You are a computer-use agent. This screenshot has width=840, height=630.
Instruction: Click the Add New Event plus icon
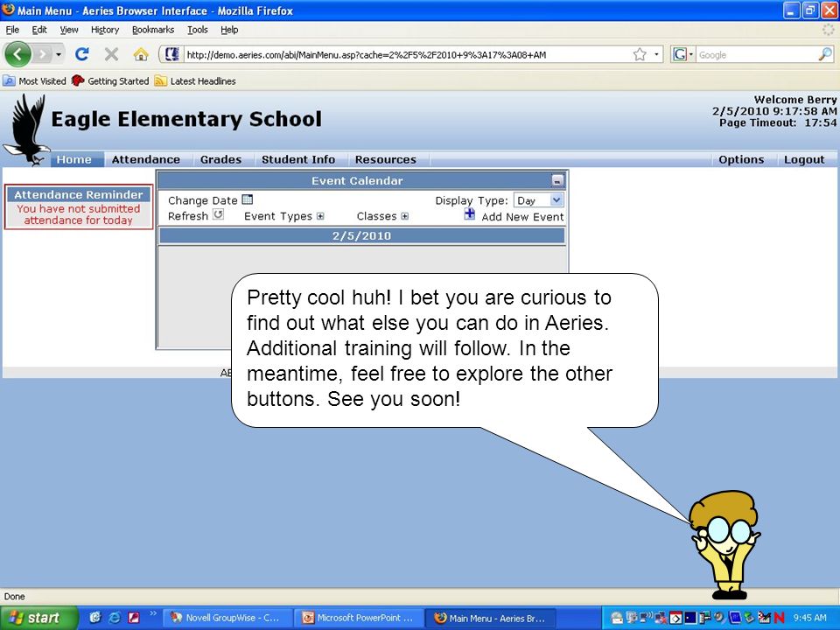tap(469, 214)
